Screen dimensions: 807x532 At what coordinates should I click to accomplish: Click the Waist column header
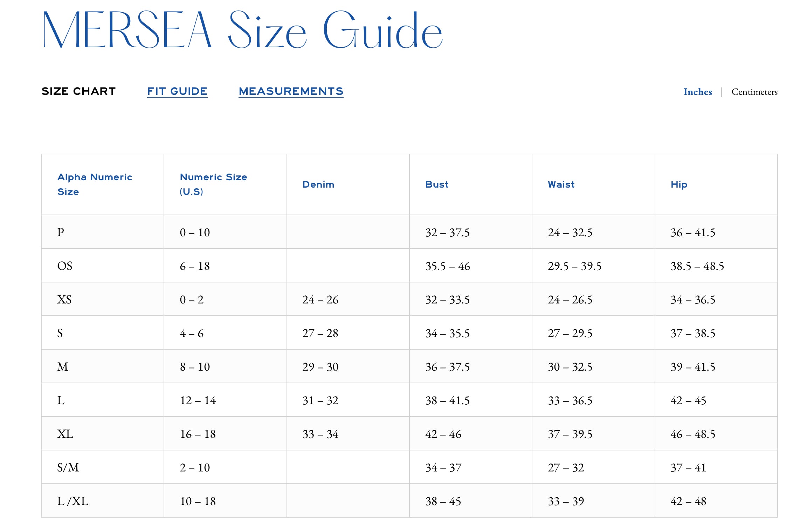(x=561, y=184)
